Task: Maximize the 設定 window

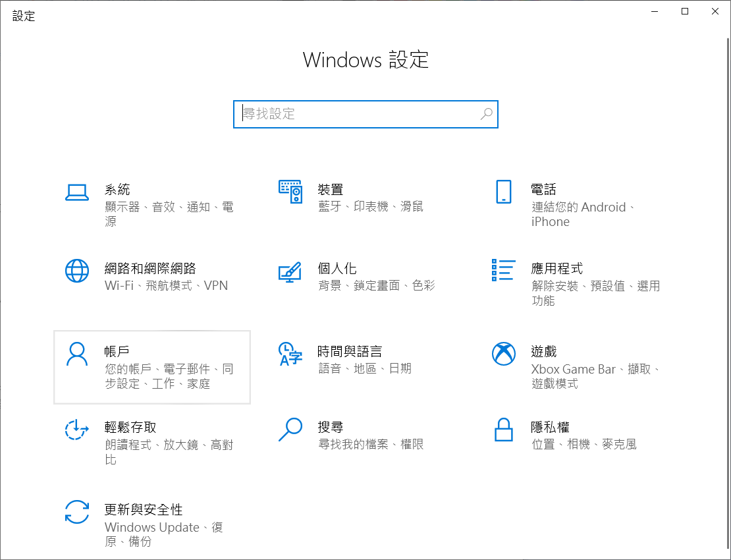Action: pos(685,11)
